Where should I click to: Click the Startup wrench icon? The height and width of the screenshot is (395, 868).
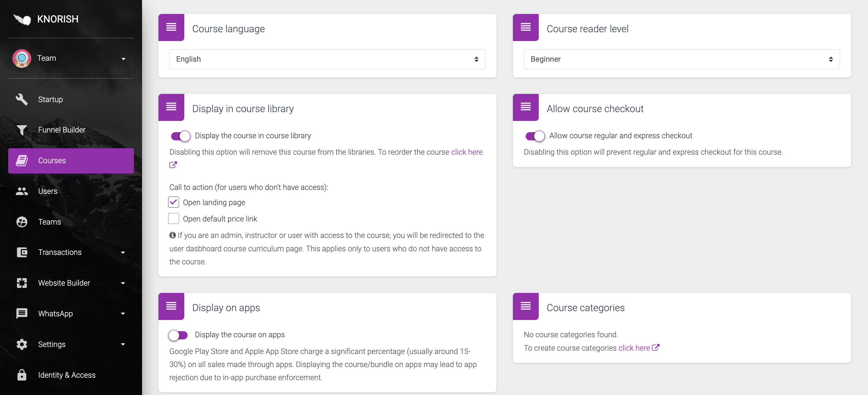tap(22, 99)
